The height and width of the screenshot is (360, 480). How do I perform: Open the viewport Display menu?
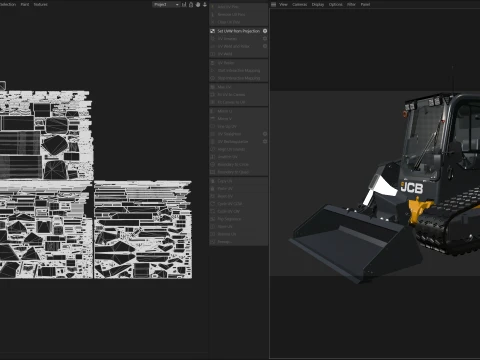[318, 4]
